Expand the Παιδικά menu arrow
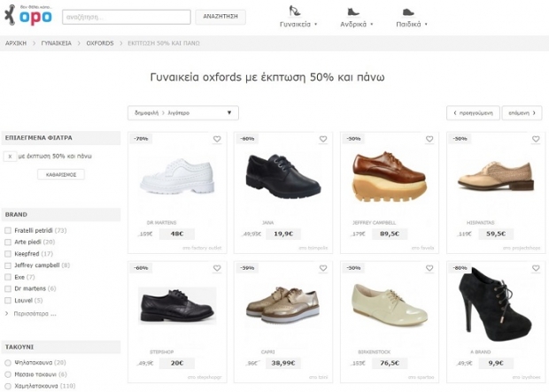 (426, 25)
